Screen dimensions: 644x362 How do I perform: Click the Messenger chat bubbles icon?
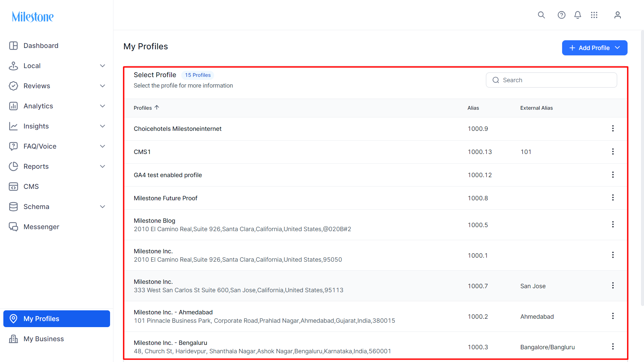coord(13,227)
